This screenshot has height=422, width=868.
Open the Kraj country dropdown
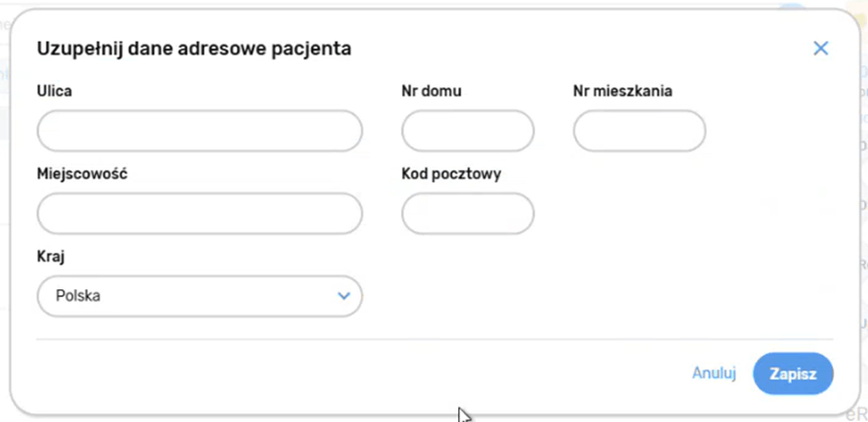tap(199, 295)
